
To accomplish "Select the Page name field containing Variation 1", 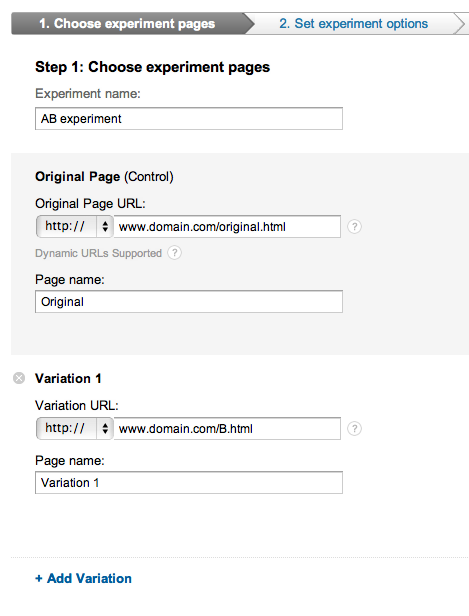I will click(189, 482).
